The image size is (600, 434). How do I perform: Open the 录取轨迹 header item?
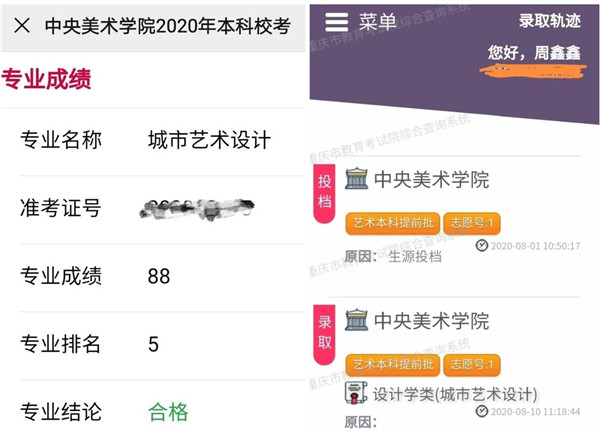click(x=549, y=21)
